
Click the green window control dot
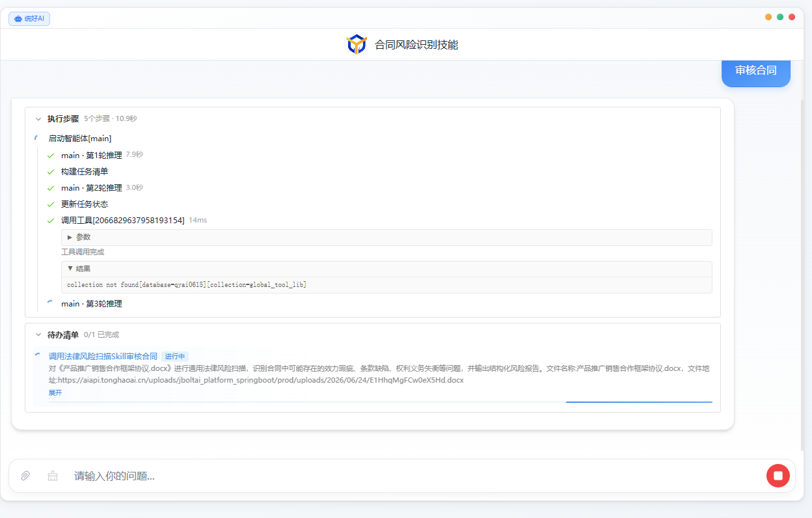pos(780,17)
